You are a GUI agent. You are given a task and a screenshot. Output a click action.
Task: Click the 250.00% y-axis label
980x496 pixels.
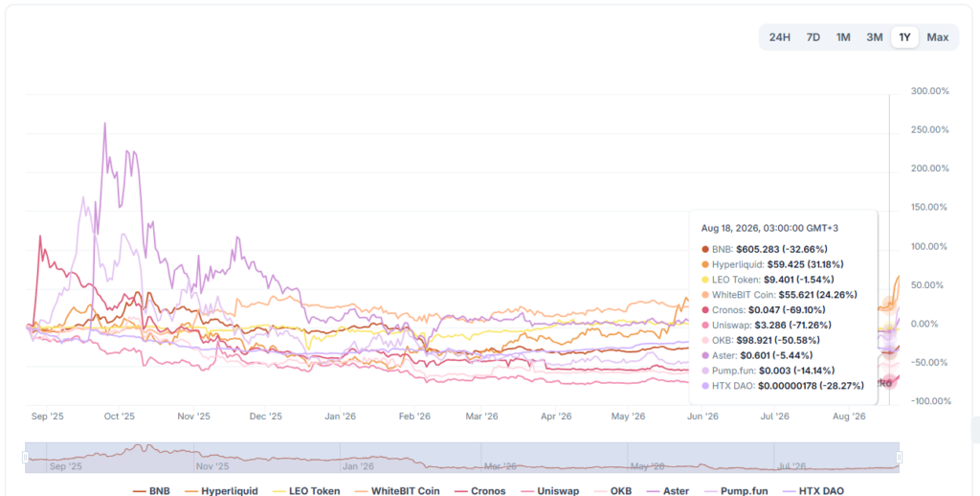pyautogui.click(x=930, y=130)
